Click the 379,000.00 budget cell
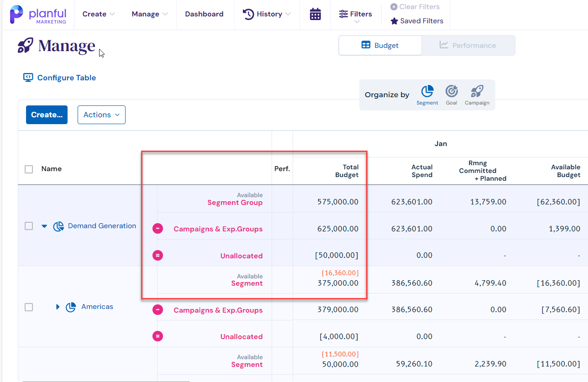 [x=338, y=310]
